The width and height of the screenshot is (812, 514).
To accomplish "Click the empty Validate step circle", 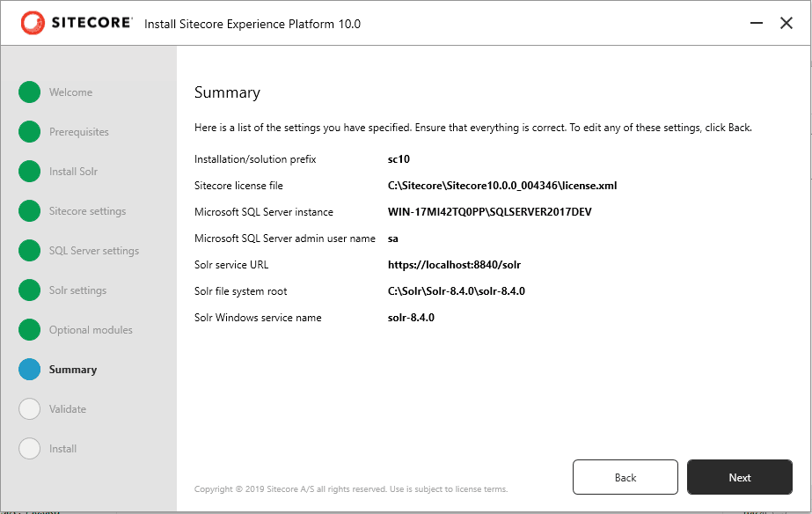I will click(x=30, y=408).
